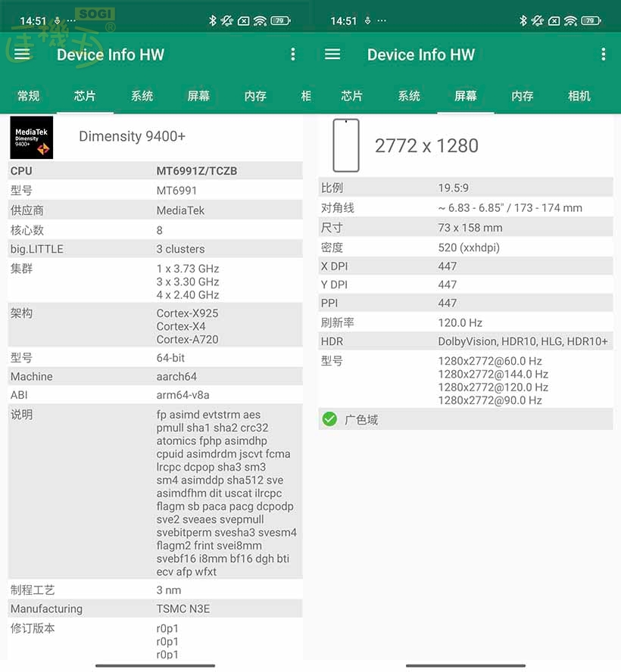Tap the Manufacturing TSMC N3E row

155,608
